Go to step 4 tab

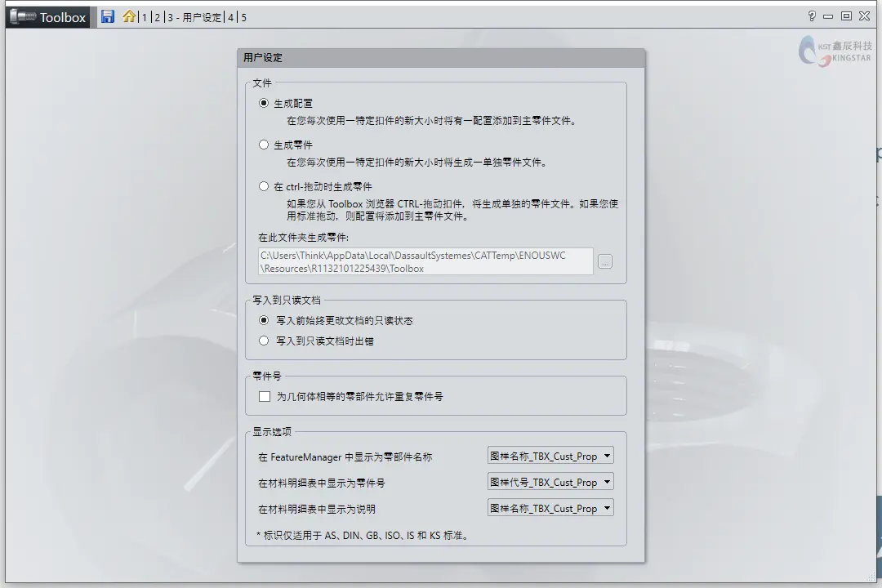coord(230,17)
